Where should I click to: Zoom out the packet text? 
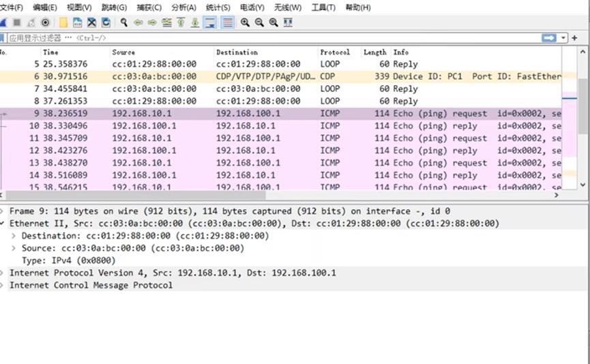259,22
